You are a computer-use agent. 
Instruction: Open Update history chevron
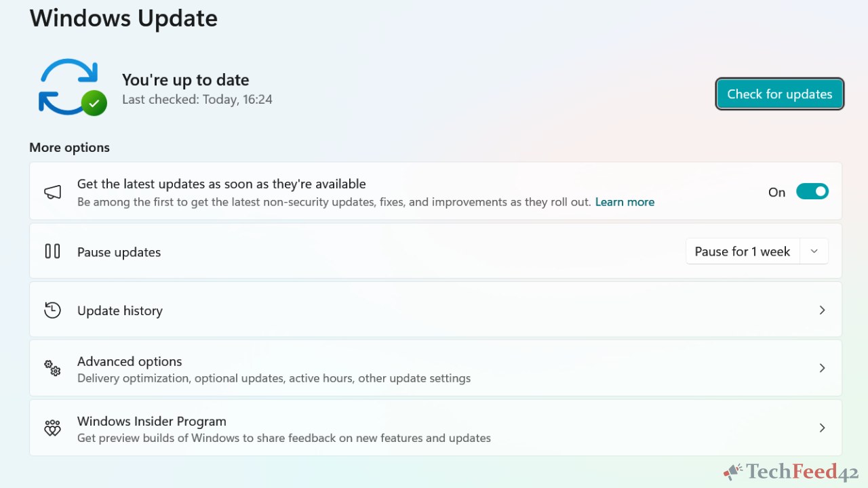click(x=822, y=310)
